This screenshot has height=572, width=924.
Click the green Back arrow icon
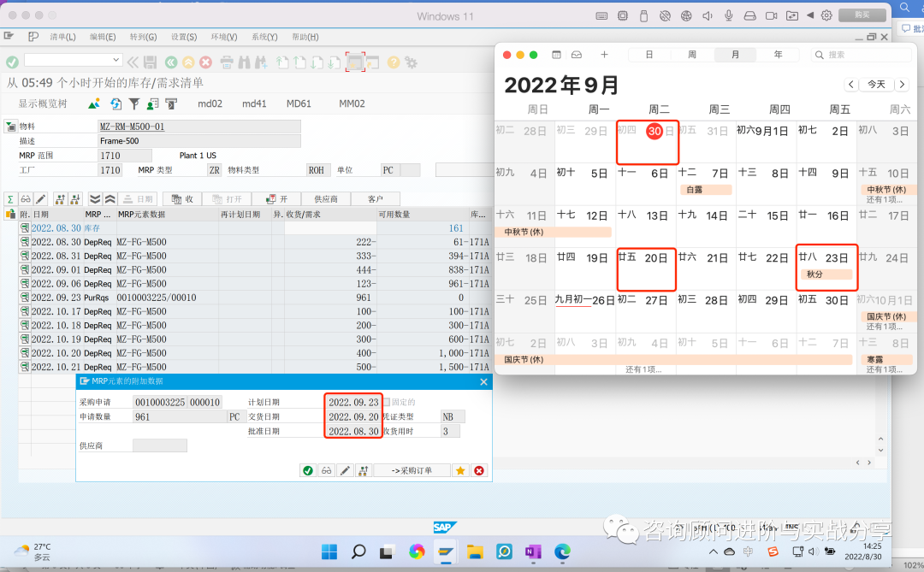pyautogui.click(x=171, y=62)
